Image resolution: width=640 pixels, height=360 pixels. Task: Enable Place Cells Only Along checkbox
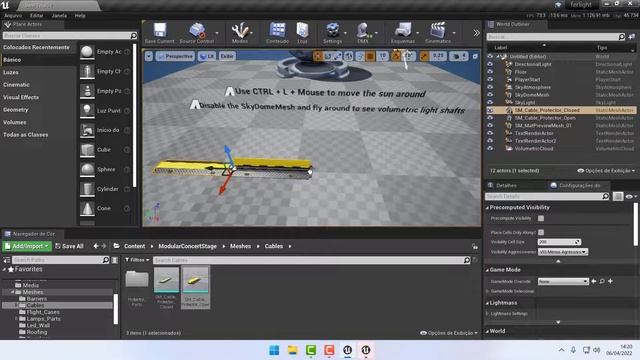point(541,232)
